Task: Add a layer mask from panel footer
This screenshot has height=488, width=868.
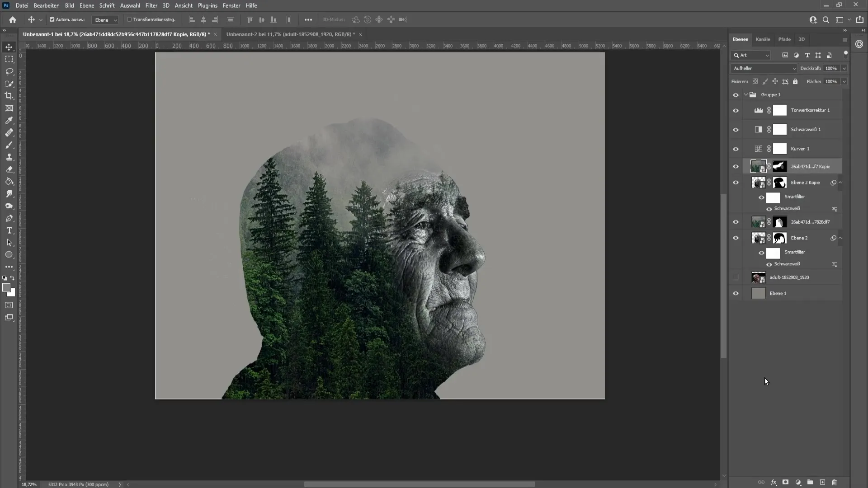Action: click(786, 483)
